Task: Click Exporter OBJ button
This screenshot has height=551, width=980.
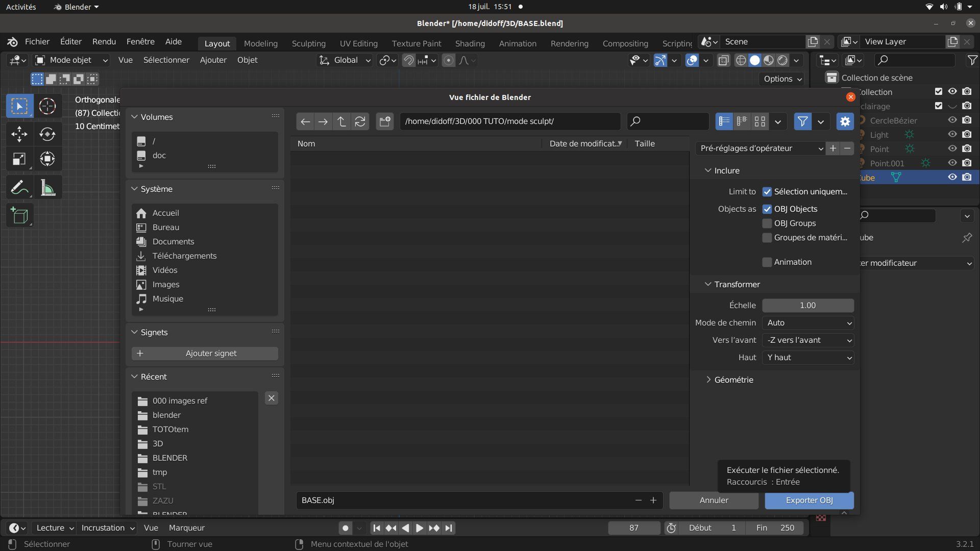Action: tap(809, 500)
